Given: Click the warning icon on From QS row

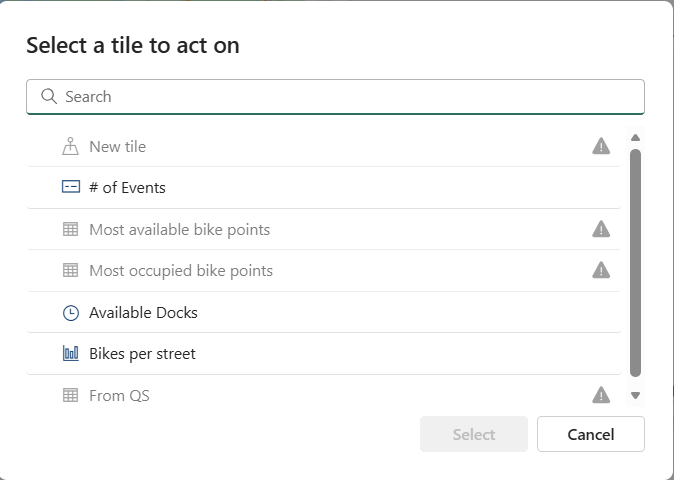Looking at the screenshot, I should pos(601,395).
